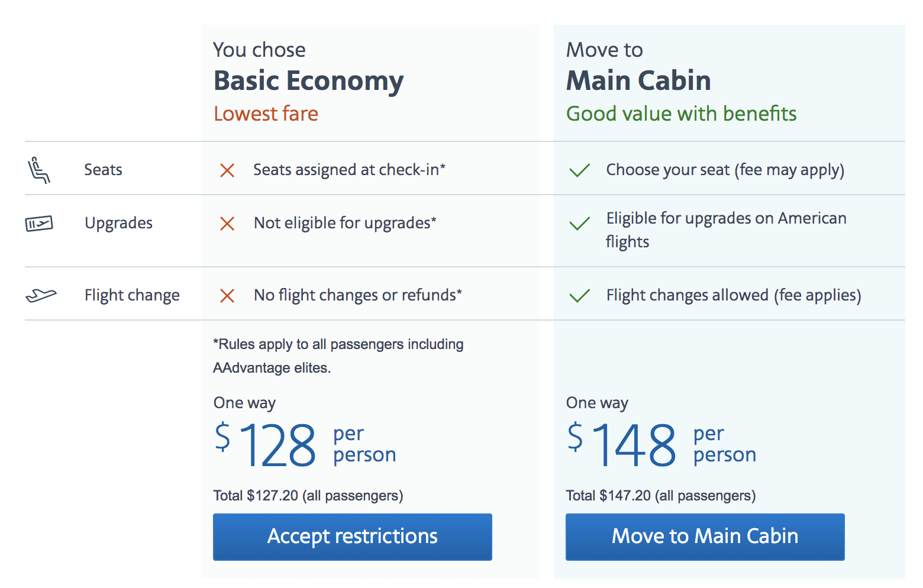
Task: Select the ticket icon beside Upgrades
Action: 39,224
